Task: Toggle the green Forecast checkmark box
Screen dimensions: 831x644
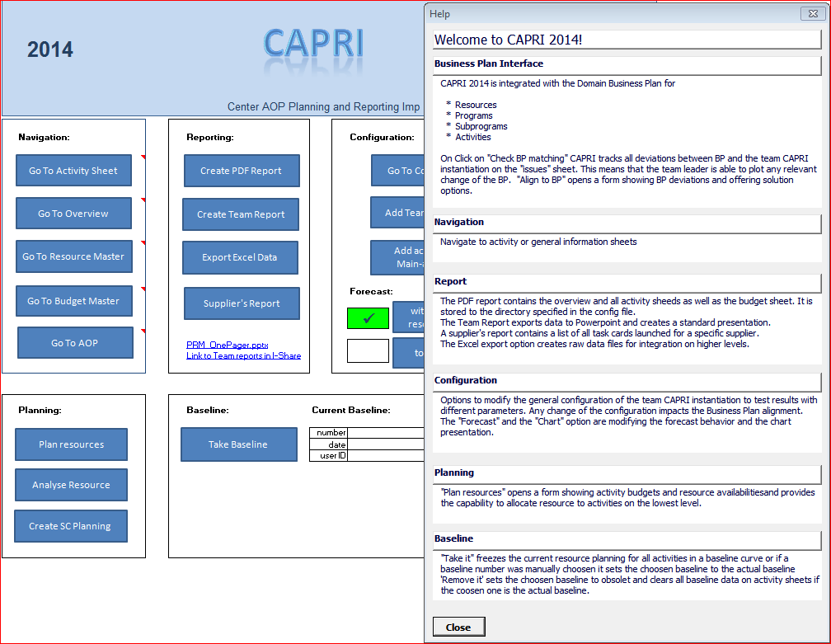Action: (368, 317)
